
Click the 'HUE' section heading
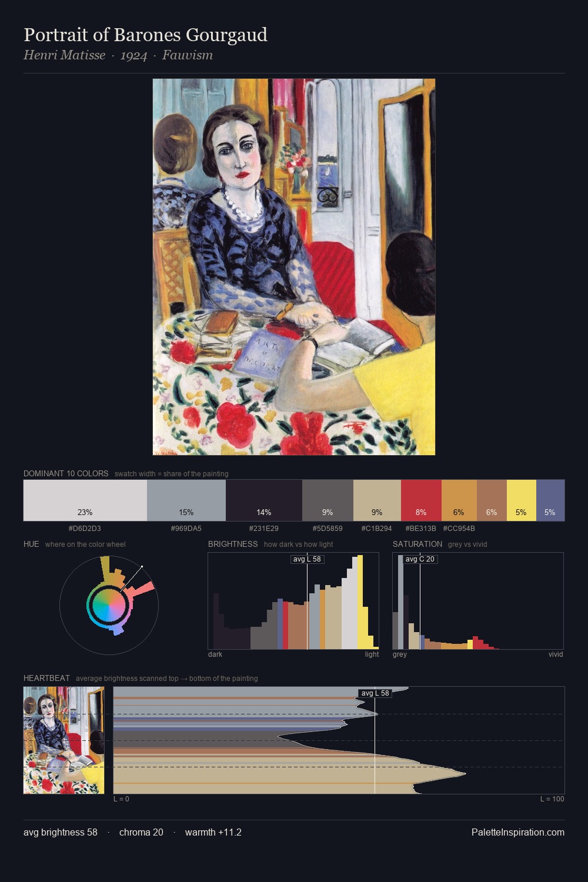(31, 544)
